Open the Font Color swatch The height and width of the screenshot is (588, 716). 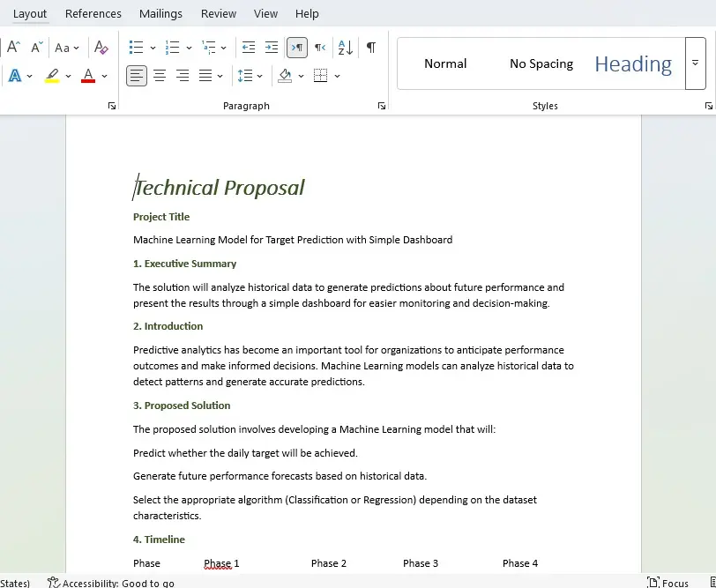click(88, 76)
